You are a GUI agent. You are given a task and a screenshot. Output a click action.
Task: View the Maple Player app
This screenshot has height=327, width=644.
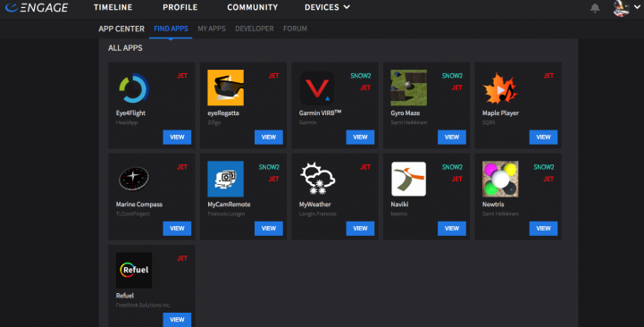pos(543,138)
